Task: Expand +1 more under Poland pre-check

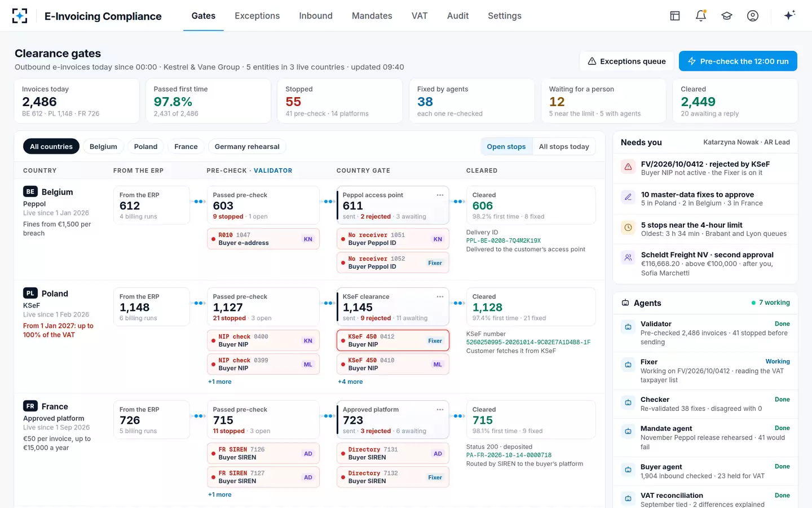Action: (220, 382)
